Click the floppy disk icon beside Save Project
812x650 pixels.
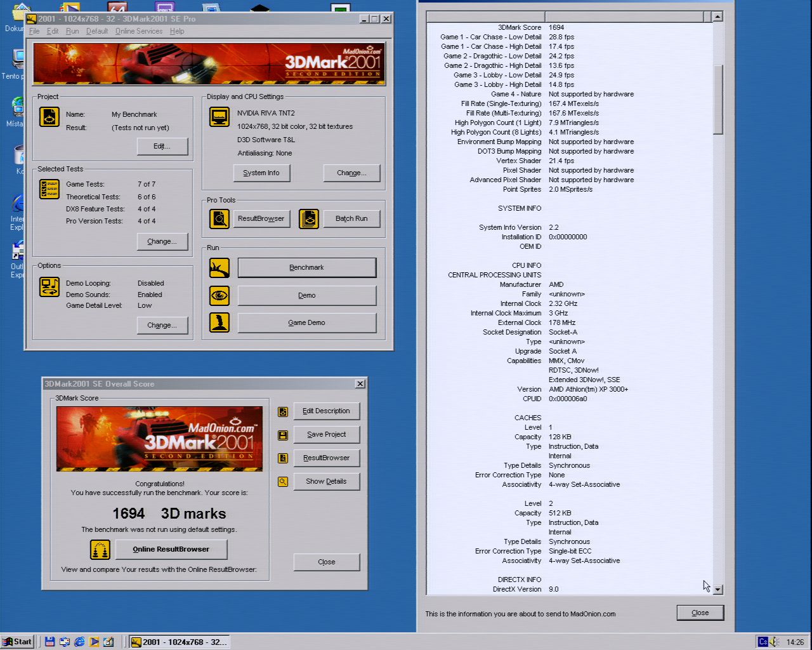283,435
